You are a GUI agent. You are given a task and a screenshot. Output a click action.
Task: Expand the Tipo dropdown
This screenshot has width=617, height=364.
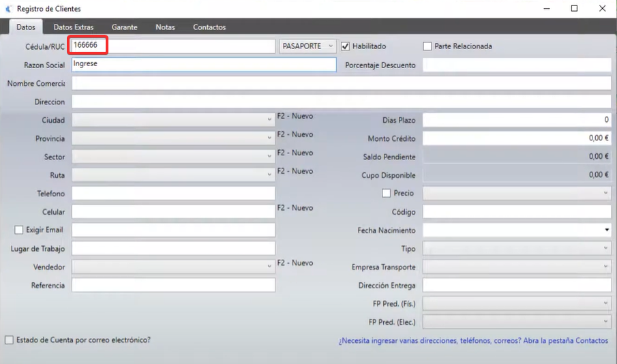[517, 248]
